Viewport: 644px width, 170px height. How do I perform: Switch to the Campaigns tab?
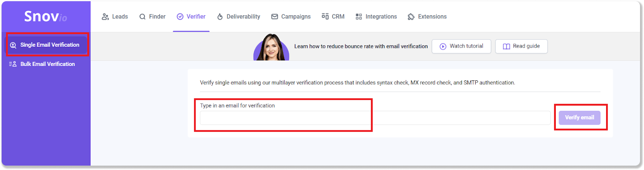point(291,17)
